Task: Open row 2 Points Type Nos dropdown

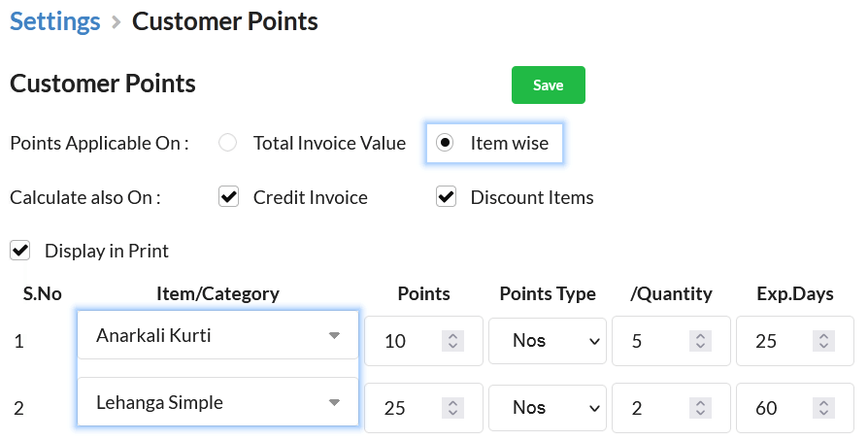Action: 548,408
